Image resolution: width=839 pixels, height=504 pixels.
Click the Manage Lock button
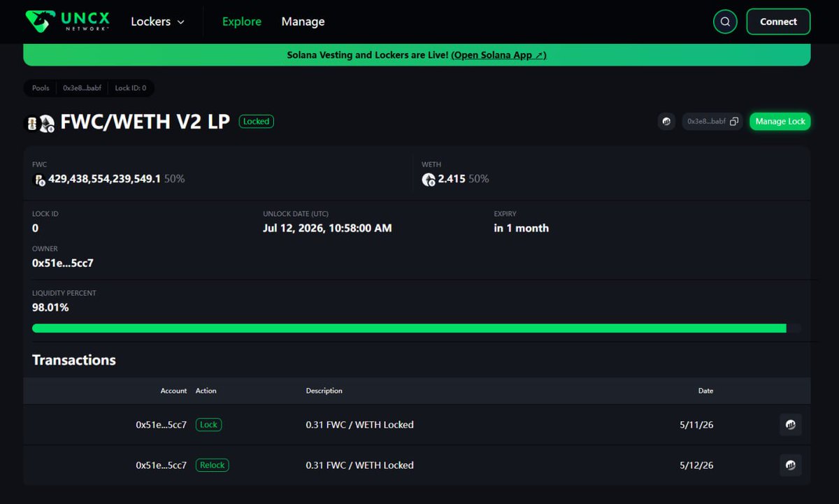(x=780, y=122)
